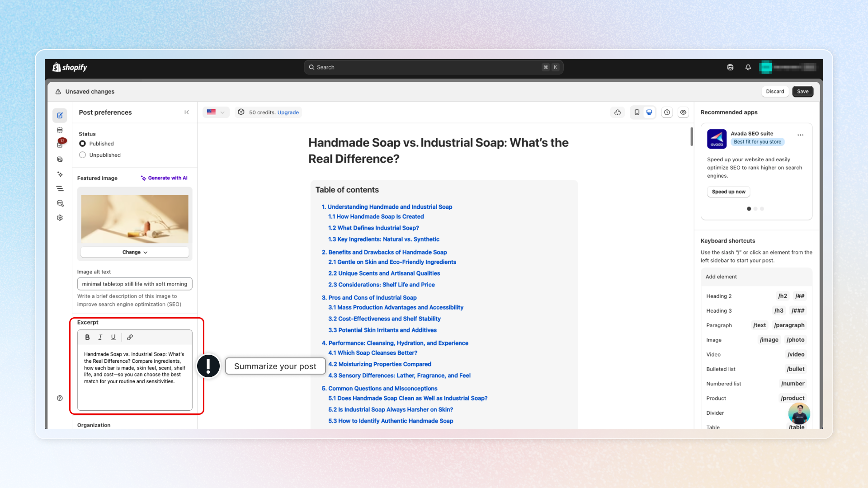This screenshot has width=868, height=488.
Task: Click the Save button
Action: pyautogui.click(x=802, y=91)
